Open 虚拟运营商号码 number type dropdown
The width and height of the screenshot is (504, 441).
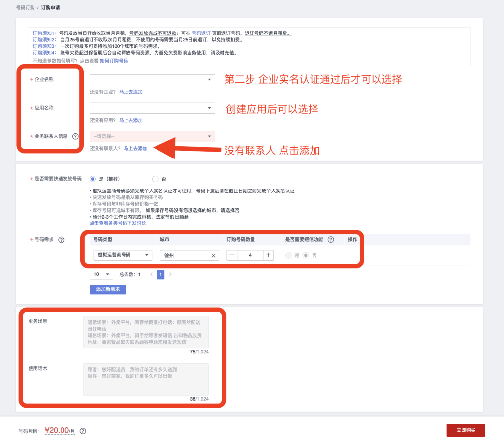(123, 255)
